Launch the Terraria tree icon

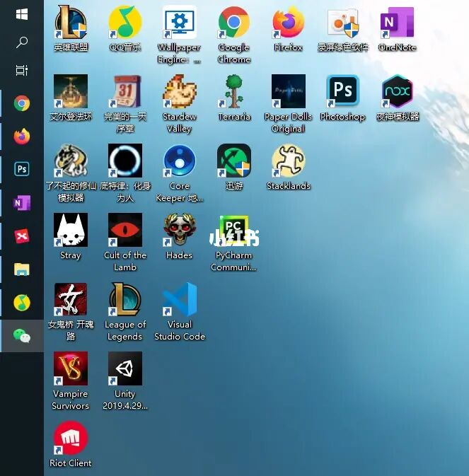pos(233,91)
